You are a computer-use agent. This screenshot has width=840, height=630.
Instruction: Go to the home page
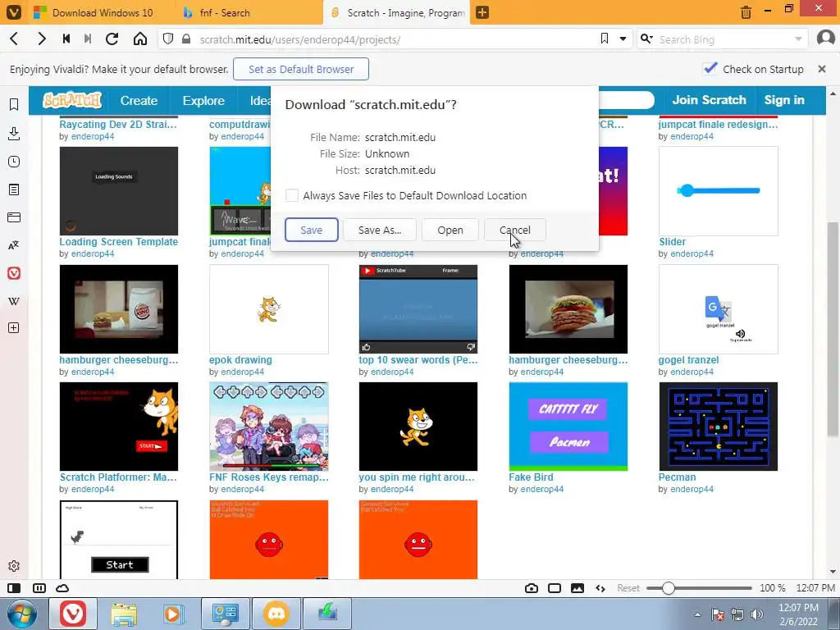pyautogui.click(x=139, y=39)
